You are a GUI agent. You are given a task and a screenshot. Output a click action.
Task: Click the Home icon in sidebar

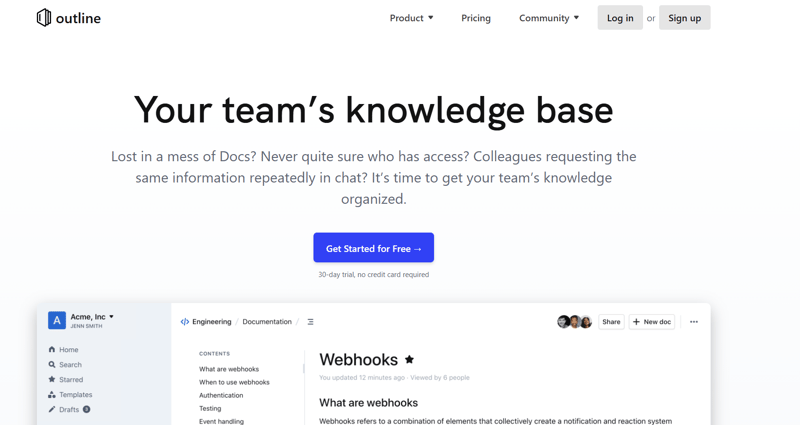52,350
